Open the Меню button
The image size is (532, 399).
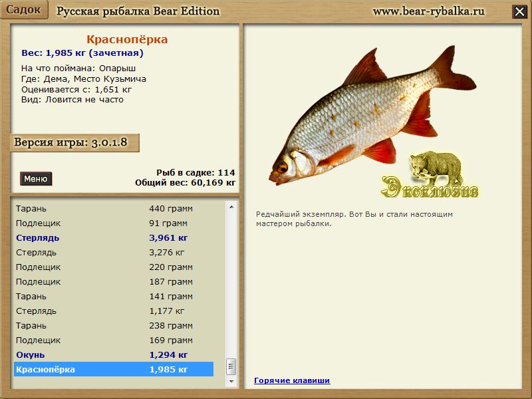tap(36, 179)
